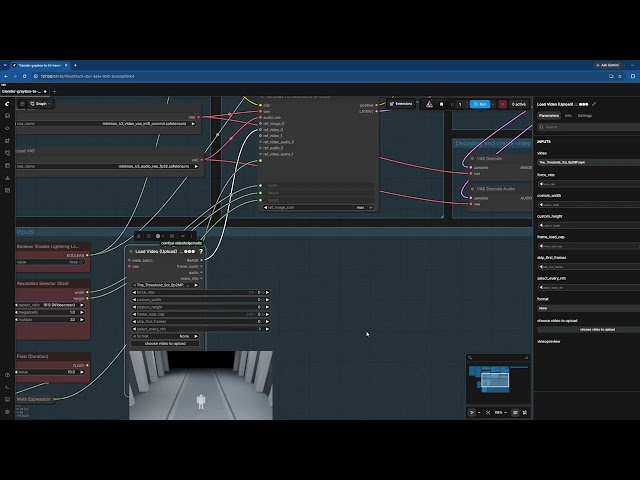Viewport: 640px width, 480px height.
Task: Click the red cancel X button
Action: pyautogui.click(x=502, y=104)
